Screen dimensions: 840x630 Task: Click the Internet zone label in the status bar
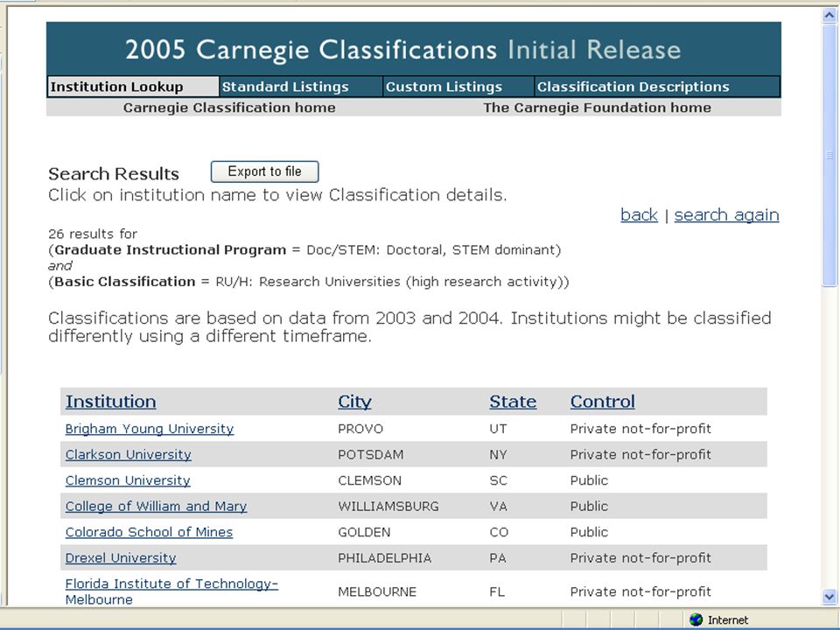click(x=727, y=619)
